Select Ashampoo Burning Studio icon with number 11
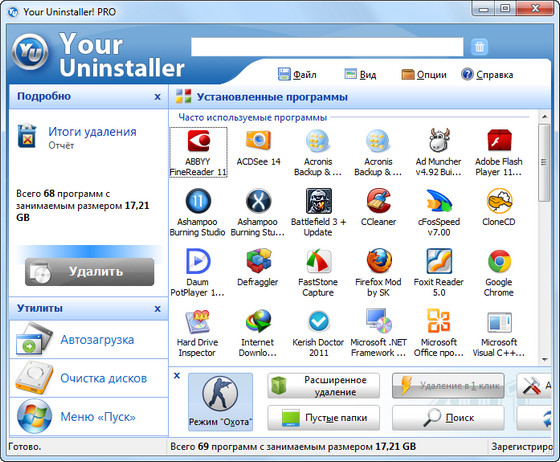Image resolution: width=560 pixels, height=462 pixels. pos(198,201)
